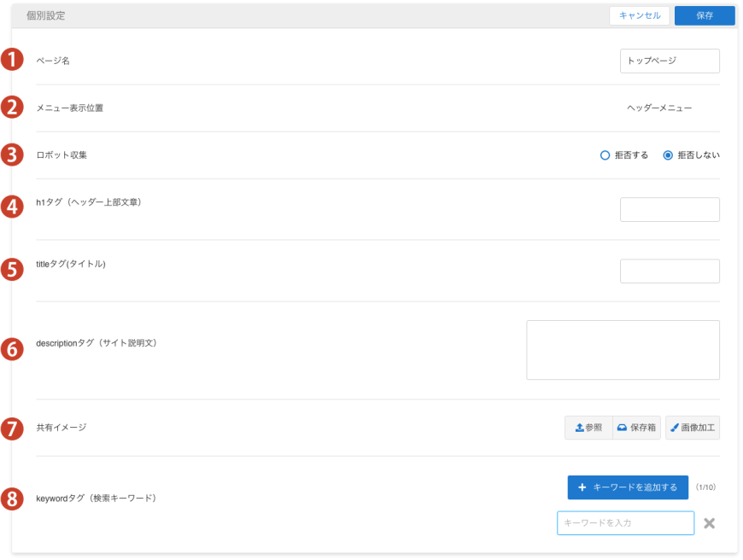
Task: Click the ヘッダーメニュー position value
Action: [x=659, y=108]
